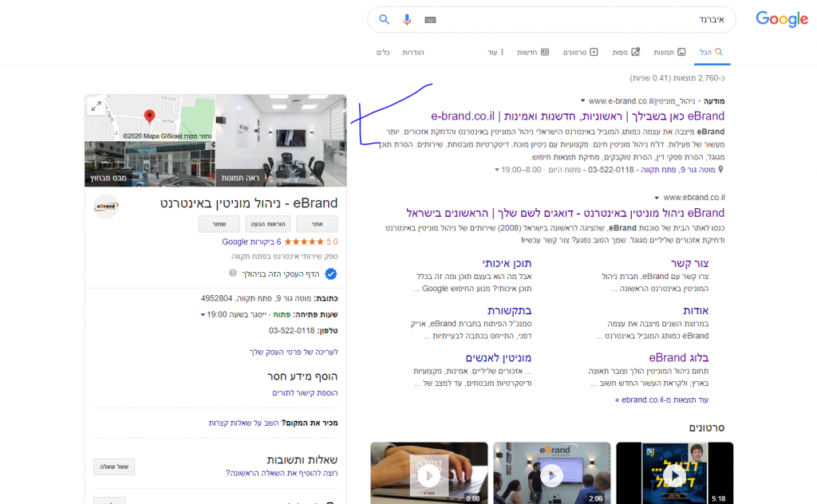Viewport: 817px width, 504px height.
Task: Click the blue verified badge icon
Action: (x=331, y=274)
